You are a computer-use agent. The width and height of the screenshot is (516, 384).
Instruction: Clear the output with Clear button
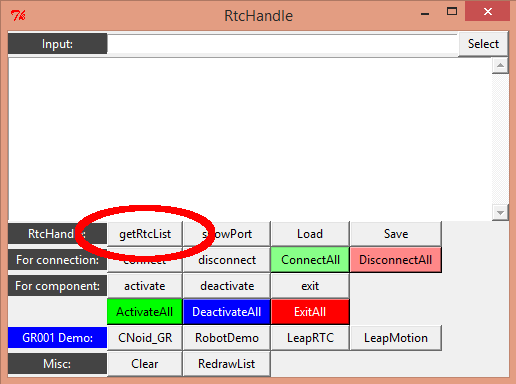pos(145,364)
